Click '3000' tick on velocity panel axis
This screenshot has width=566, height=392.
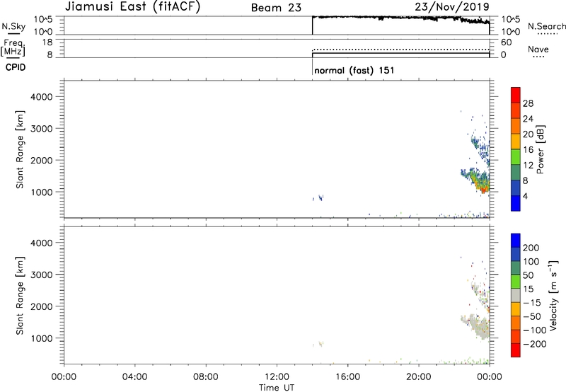pos(42,275)
